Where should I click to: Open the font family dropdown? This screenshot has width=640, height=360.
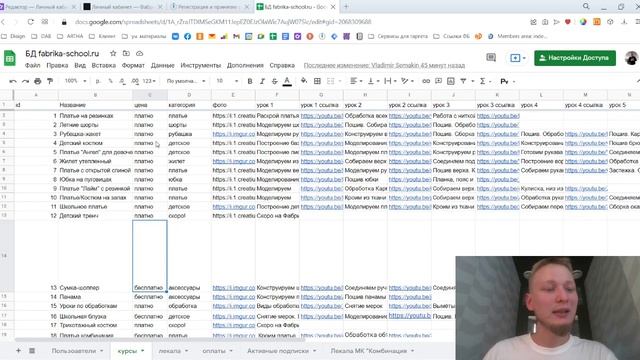coord(186,81)
